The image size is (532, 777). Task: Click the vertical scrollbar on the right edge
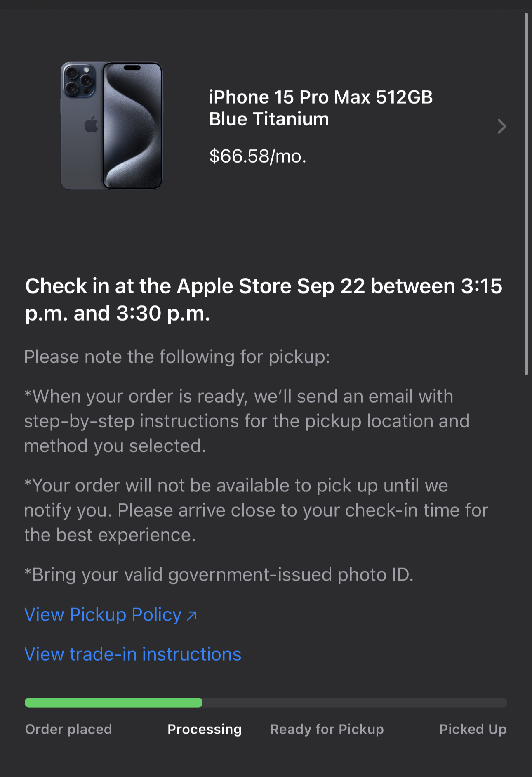pos(526,194)
